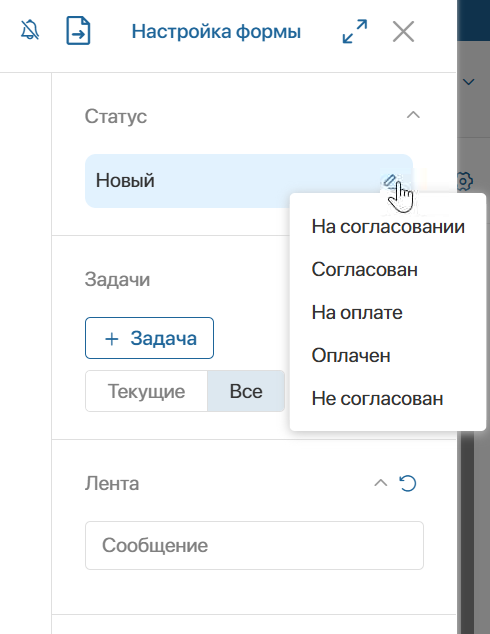Viewport: 490px width, 634px height.
Task: Choose status Оплачен
Action: tap(351, 355)
